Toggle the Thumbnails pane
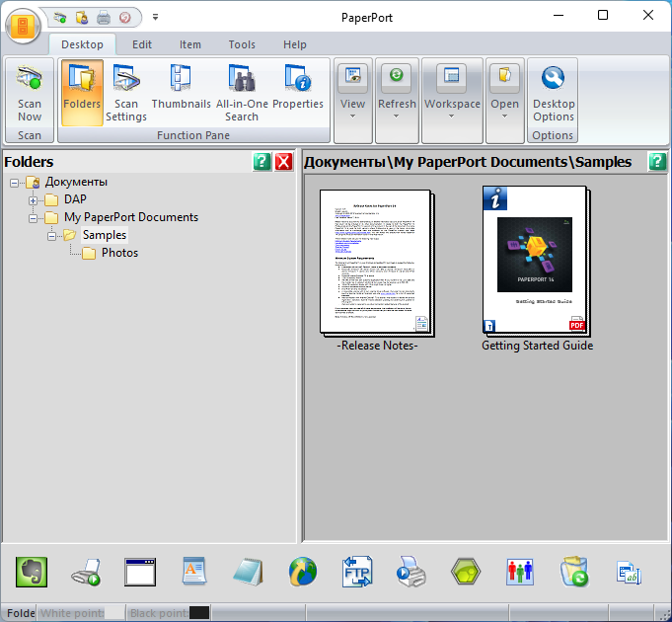 (181, 93)
